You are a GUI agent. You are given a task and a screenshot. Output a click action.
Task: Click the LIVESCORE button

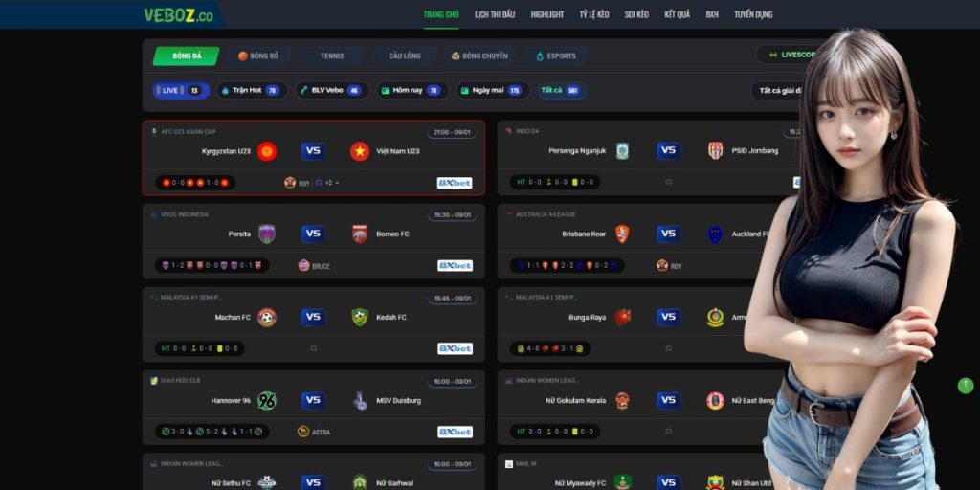789,55
